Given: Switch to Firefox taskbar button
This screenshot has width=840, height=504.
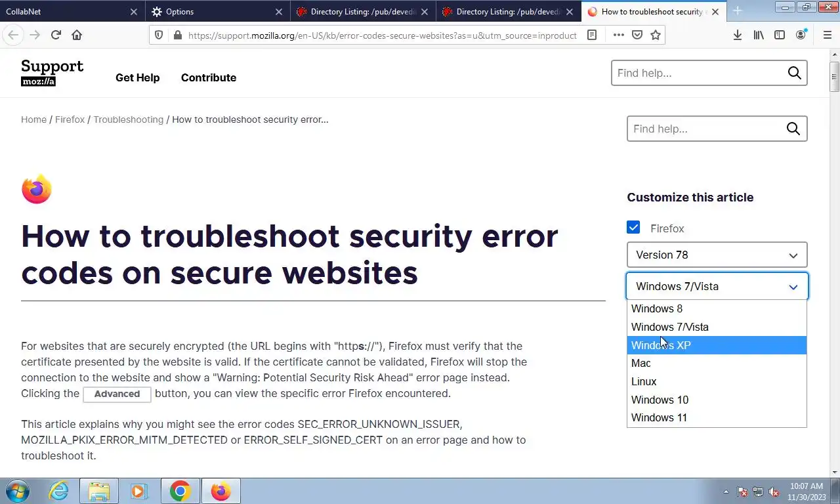Looking at the screenshot, I should (220, 491).
